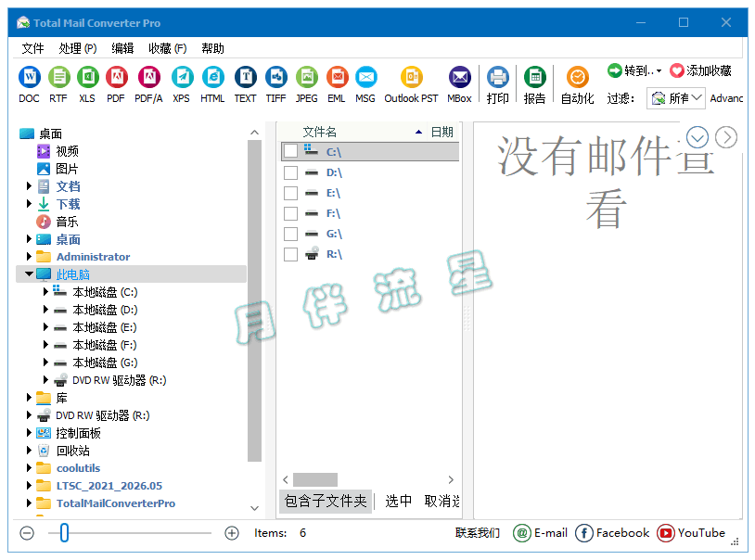Click the zoom slider handle
The width and height of the screenshot is (755, 560).
click(x=63, y=533)
